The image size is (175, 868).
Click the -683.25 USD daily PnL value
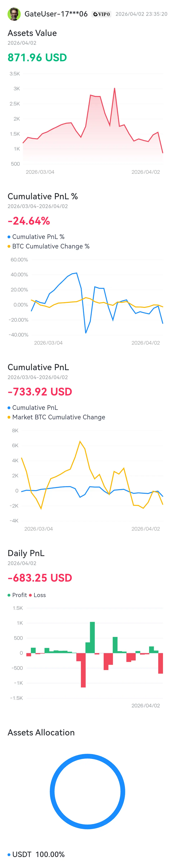[40, 578]
